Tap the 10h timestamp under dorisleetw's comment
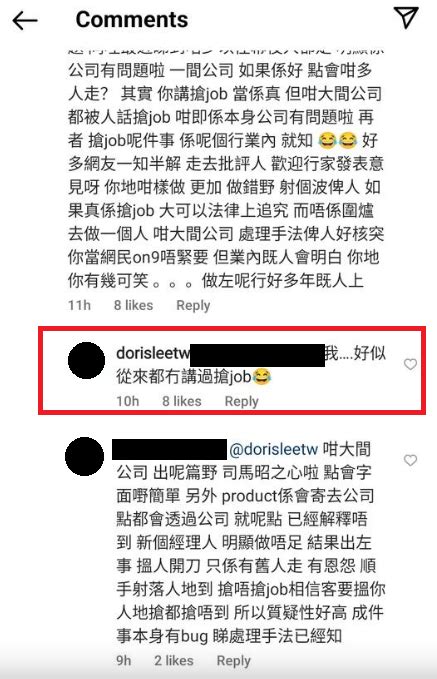 click(127, 401)
